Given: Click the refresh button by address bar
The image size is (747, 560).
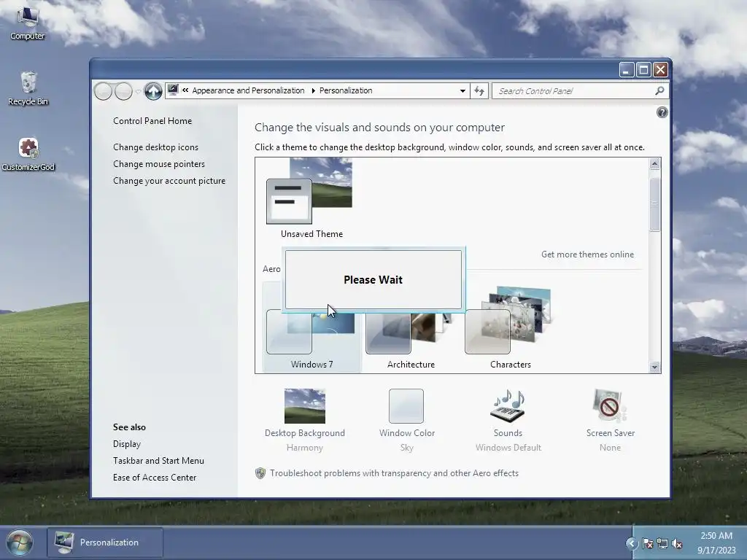Looking at the screenshot, I should pyautogui.click(x=479, y=91).
